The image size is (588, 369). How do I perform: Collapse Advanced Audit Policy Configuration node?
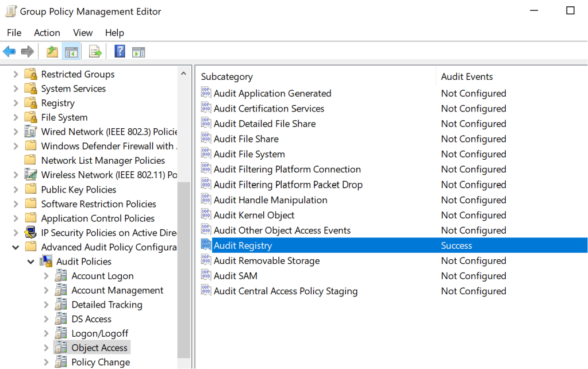point(16,247)
